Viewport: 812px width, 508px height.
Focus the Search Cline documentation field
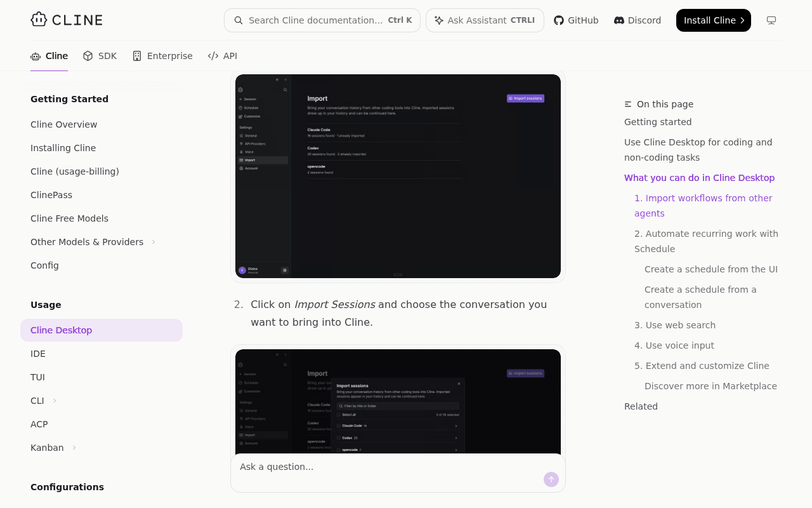coord(322,20)
